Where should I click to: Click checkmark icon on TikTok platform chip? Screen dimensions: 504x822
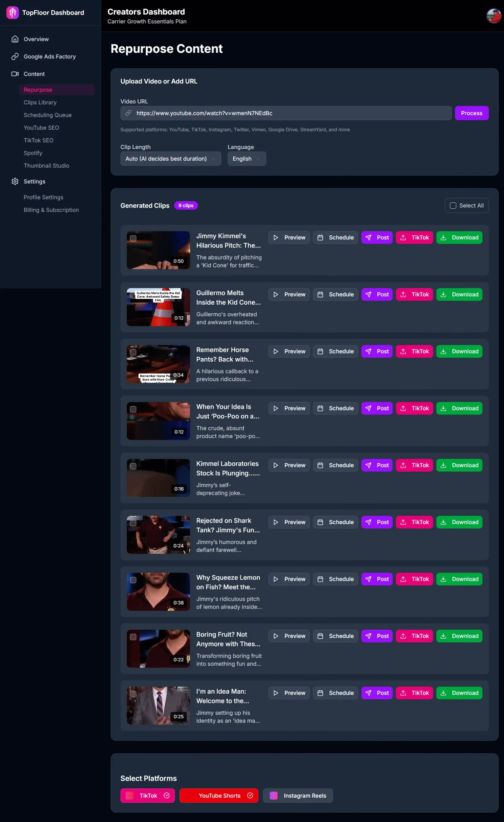tap(166, 796)
